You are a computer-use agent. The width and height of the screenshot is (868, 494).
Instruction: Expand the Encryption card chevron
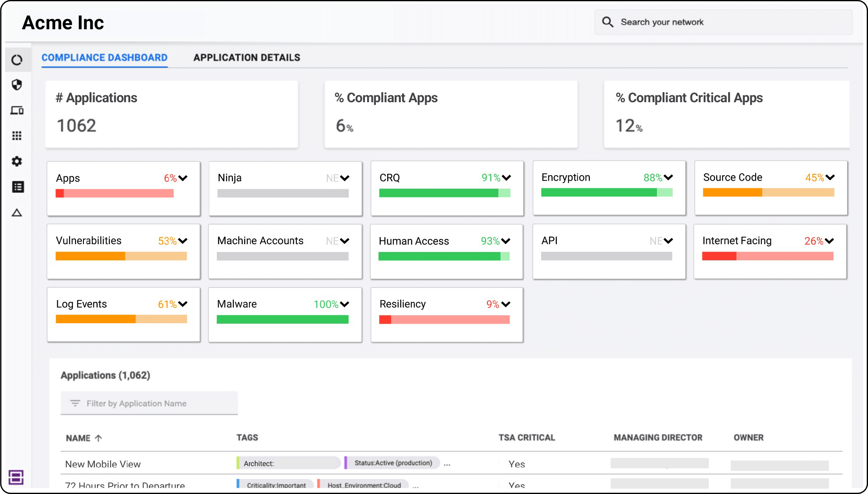pos(668,177)
